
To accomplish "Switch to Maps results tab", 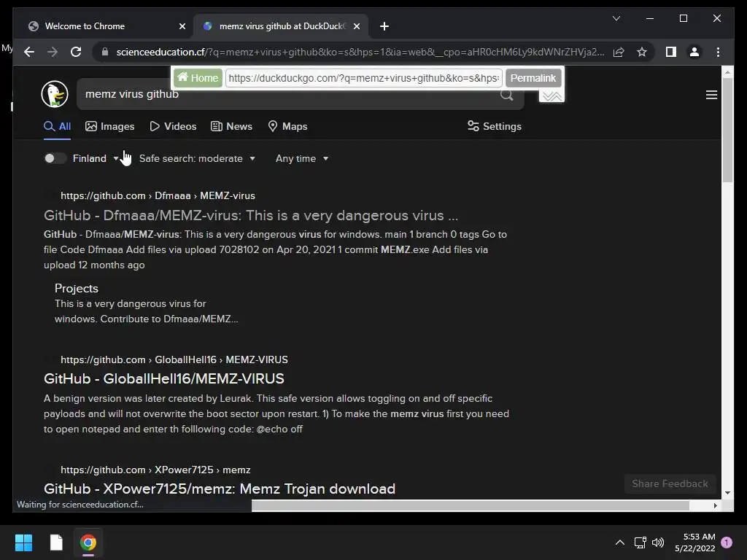I will [x=287, y=127].
